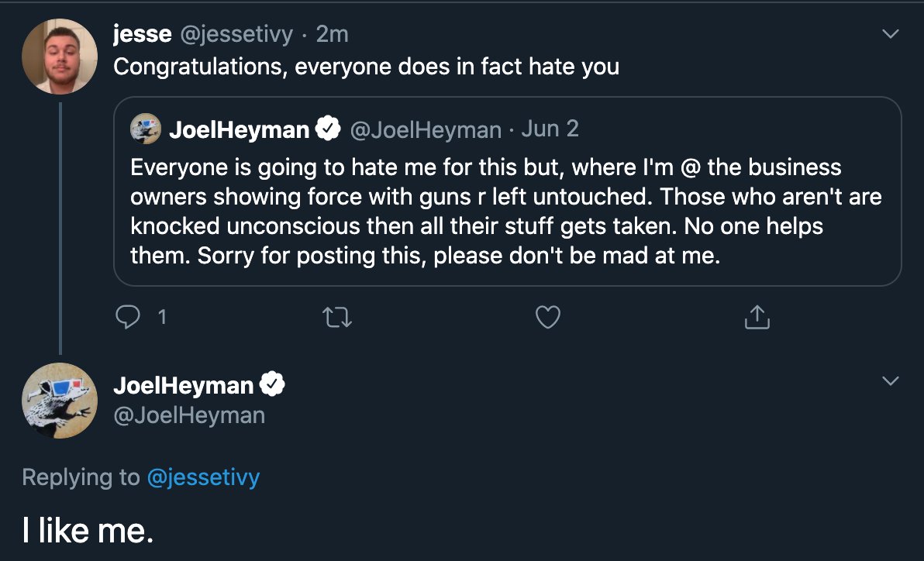Click the @JoelHeyman handle under reply author name
The width and height of the screenshot is (924, 561).
[189, 415]
